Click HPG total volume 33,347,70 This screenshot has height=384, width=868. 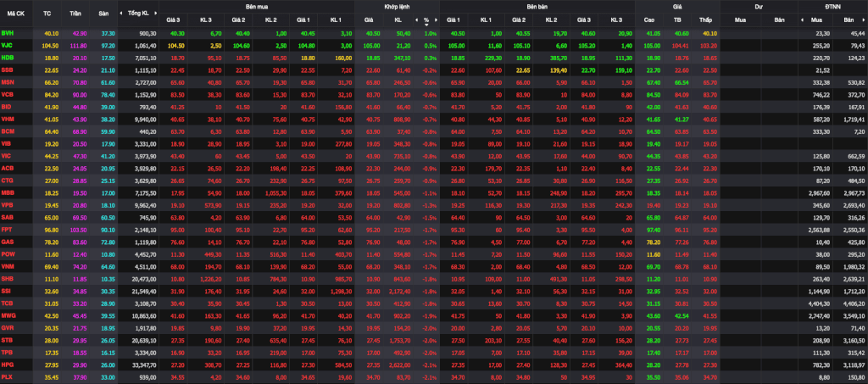[144, 364]
